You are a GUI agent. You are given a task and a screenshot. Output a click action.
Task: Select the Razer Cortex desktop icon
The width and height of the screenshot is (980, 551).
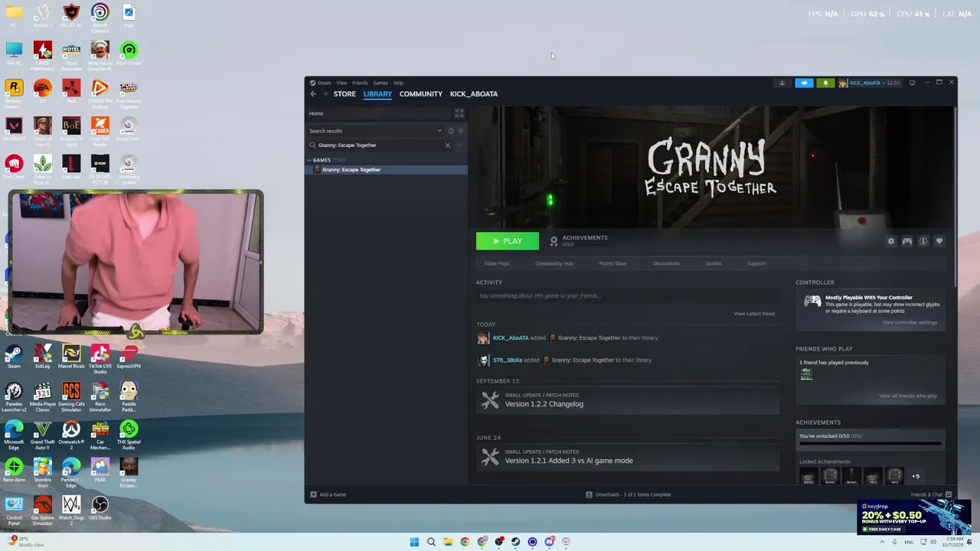point(129,54)
